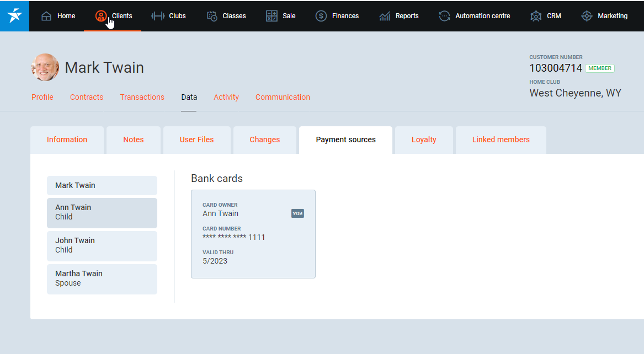Click the Classes calendar icon

pyautogui.click(x=212, y=16)
